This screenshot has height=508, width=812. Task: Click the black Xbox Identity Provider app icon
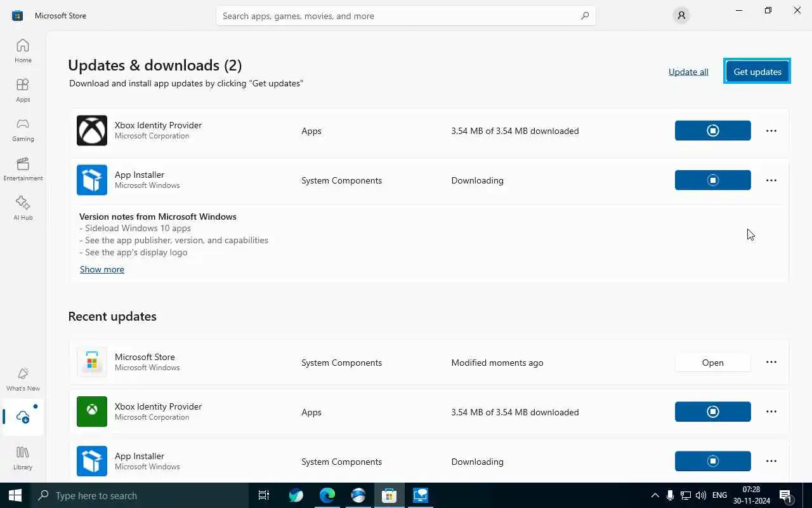[92, 131]
